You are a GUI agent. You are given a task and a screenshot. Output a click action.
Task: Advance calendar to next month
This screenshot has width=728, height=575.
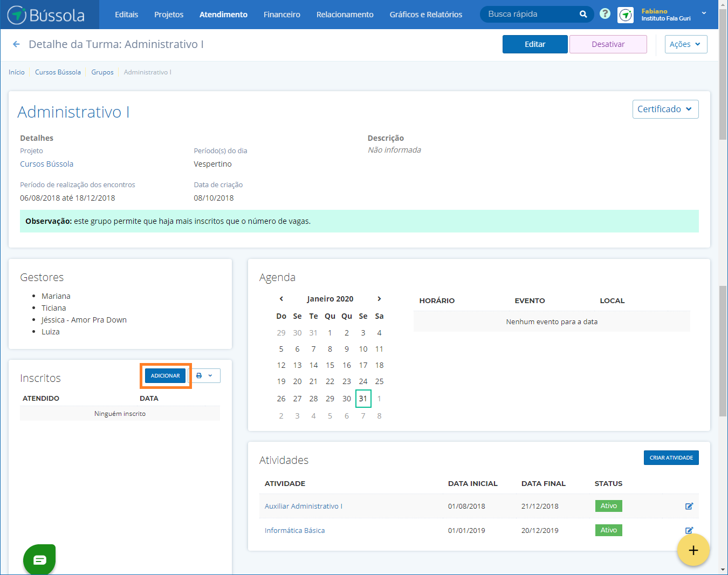[x=379, y=299]
